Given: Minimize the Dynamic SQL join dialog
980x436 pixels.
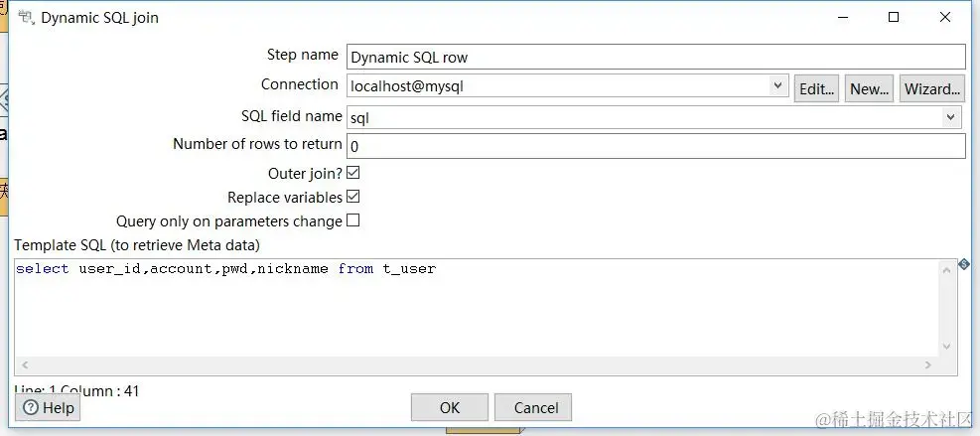Looking at the screenshot, I should (844, 18).
